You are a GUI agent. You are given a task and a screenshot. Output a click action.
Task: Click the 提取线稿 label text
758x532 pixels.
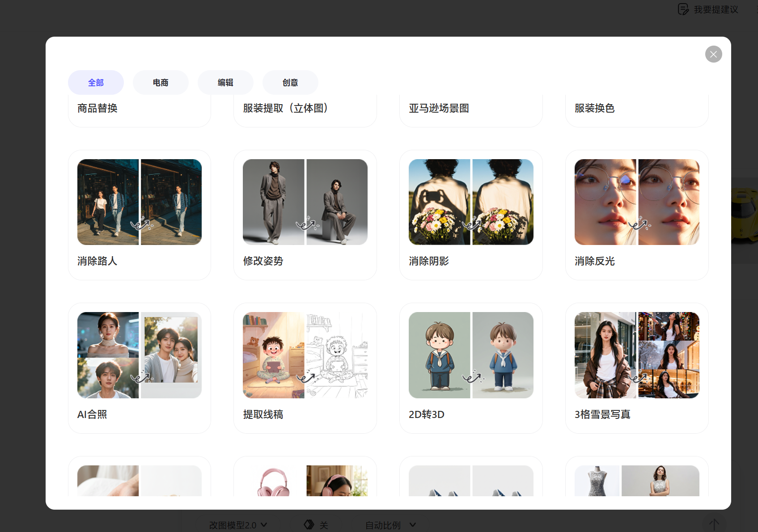click(263, 414)
